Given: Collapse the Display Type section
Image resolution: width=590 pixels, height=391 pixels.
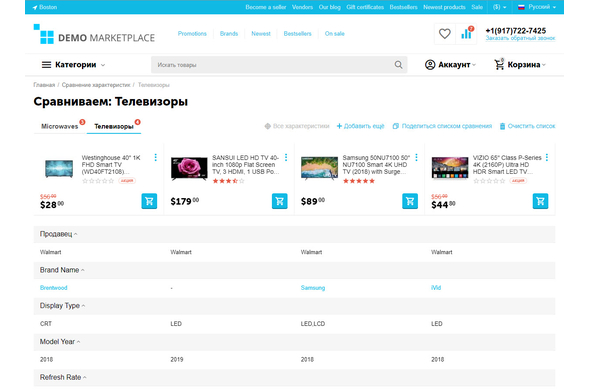Looking at the screenshot, I should point(62,306).
